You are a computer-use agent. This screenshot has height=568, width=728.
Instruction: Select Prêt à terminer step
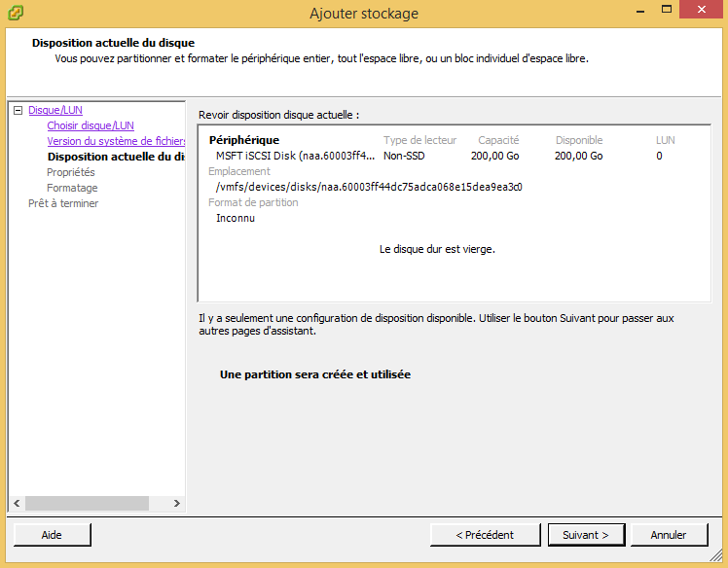click(x=62, y=203)
